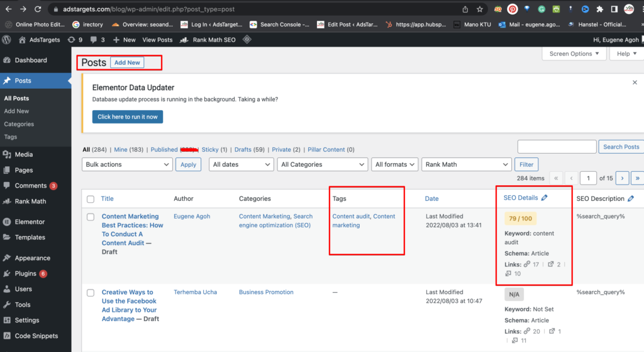Check the Content Marketing Best Practices post

pos(91,217)
